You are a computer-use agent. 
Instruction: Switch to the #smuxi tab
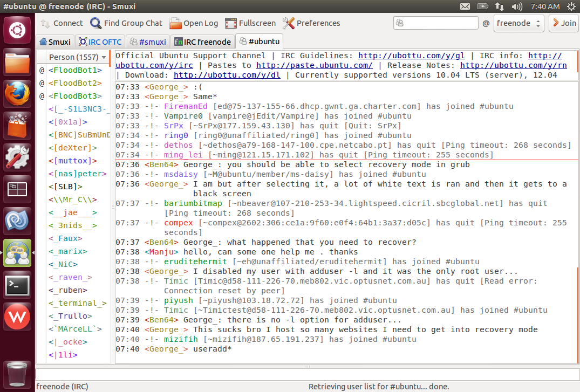coord(147,42)
